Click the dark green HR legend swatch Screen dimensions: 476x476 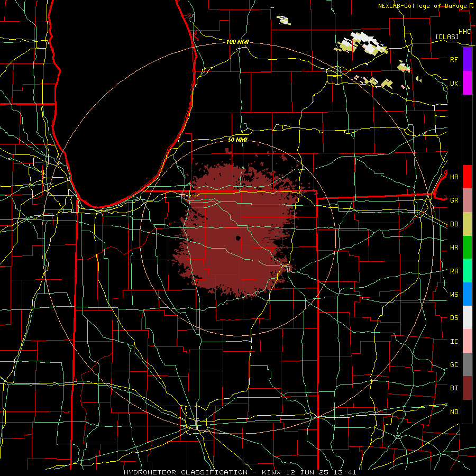(467, 248)
